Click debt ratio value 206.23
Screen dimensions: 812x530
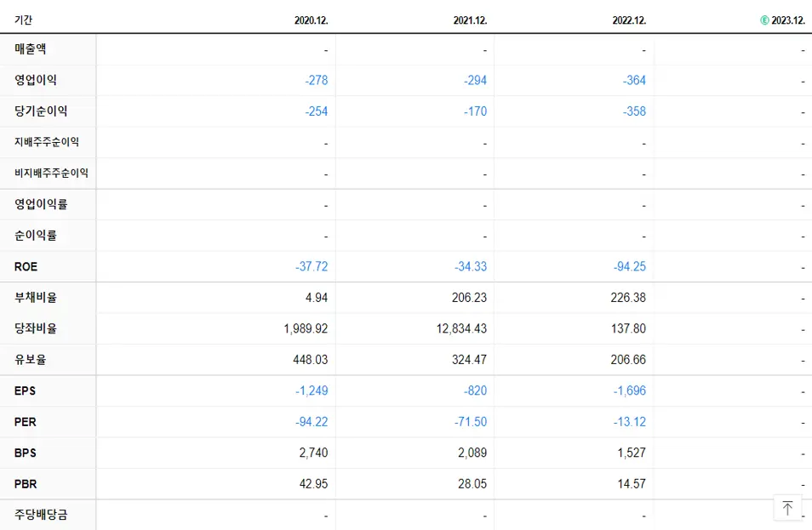[x=469, y=298]
